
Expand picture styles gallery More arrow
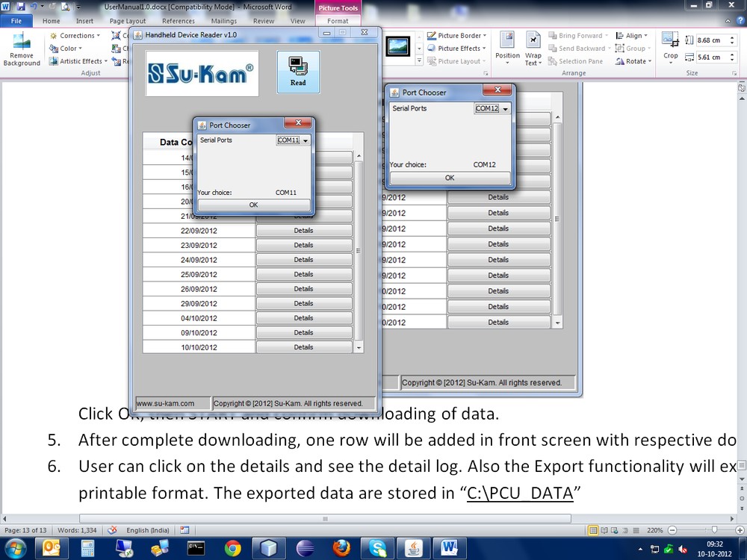tap(419, 60)
